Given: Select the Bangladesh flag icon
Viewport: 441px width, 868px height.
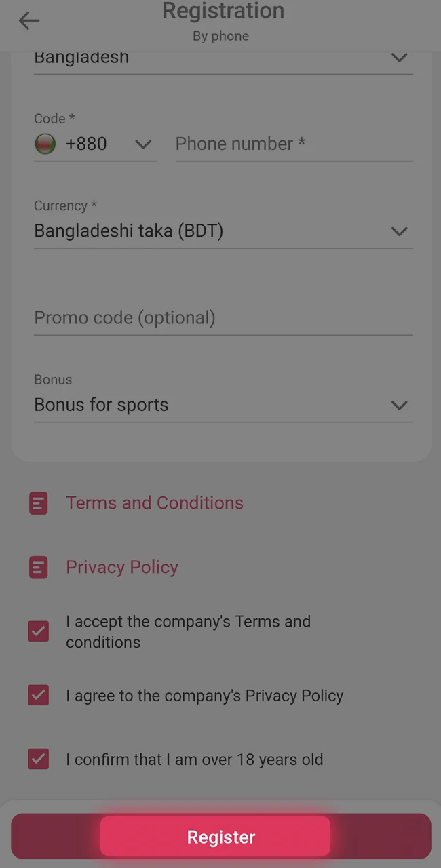Looking at the screenshot, I should 45,144.
